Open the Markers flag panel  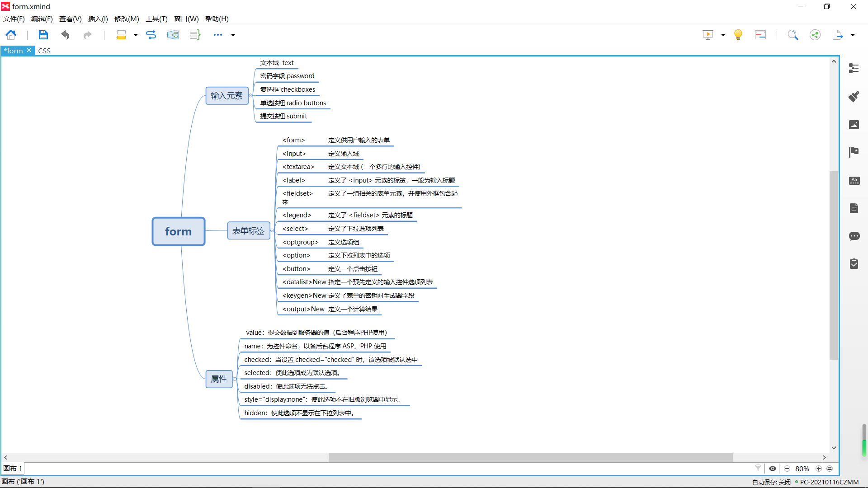854,152
